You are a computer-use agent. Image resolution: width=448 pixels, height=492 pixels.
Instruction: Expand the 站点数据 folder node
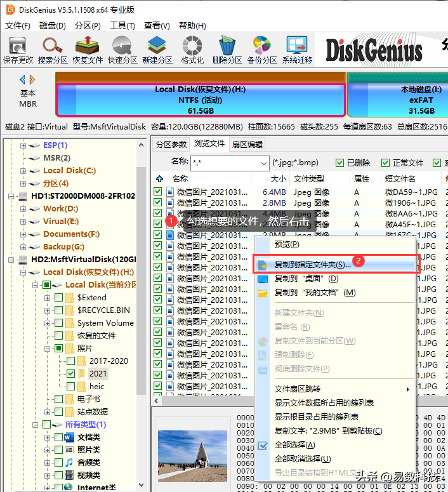coord(47,411)
